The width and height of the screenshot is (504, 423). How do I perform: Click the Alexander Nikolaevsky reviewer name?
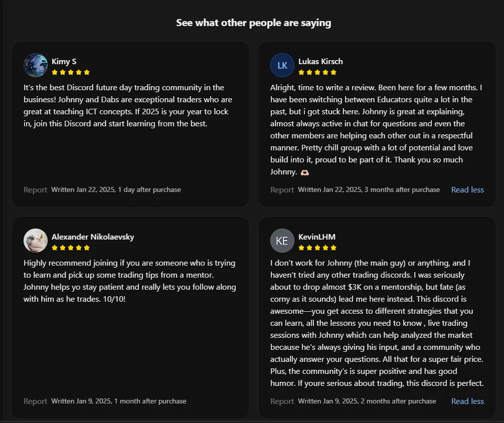pos(93,237)
